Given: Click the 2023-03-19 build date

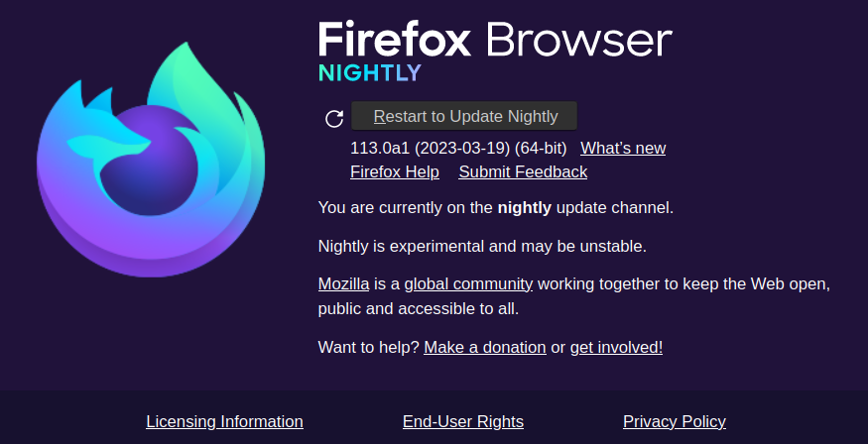Looking at the screenshot, I should coord(462,148).
